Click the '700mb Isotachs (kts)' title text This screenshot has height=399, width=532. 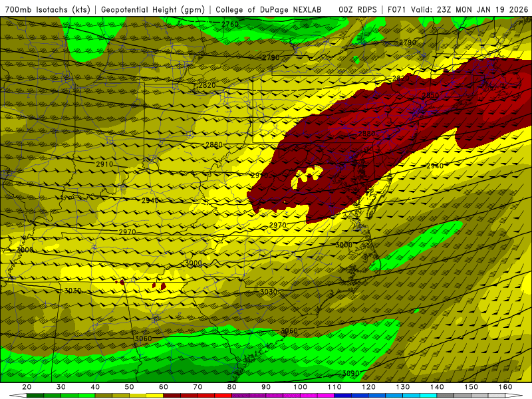point(48,9)
